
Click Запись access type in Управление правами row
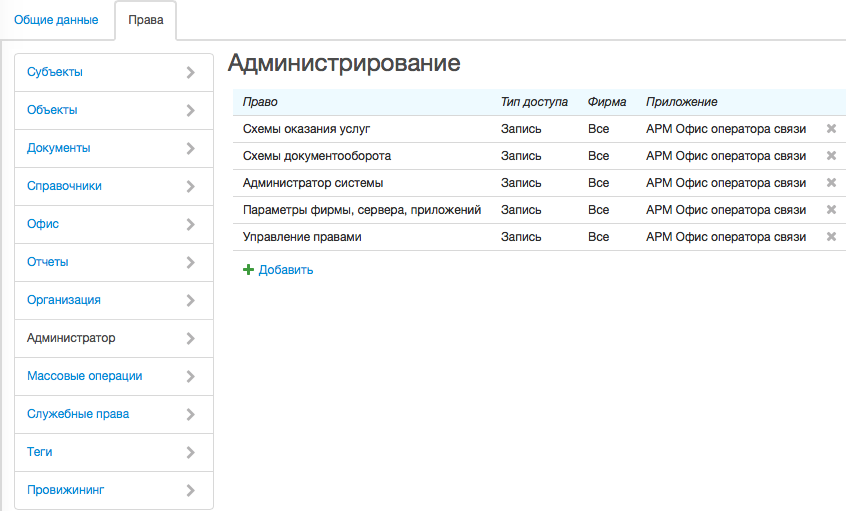coord(521,237)
